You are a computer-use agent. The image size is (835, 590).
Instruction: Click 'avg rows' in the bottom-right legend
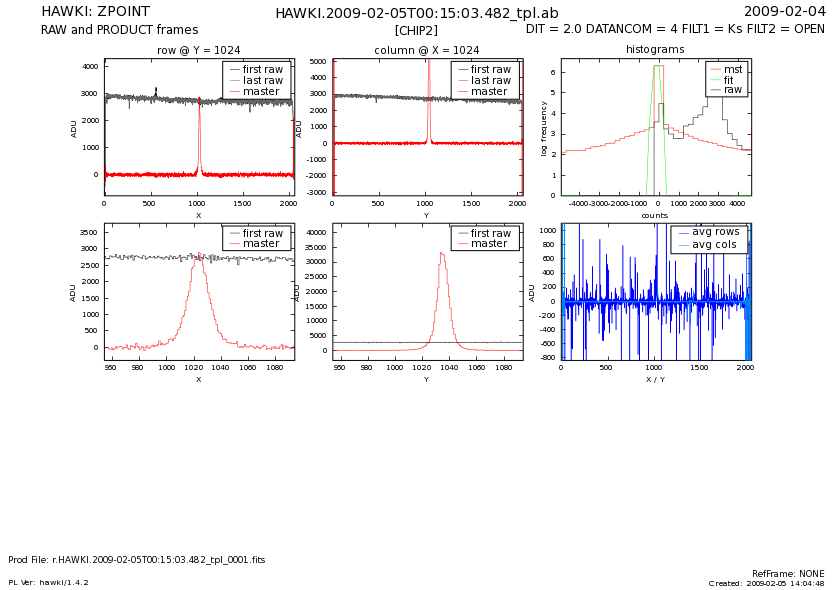(x=715, y=232)
